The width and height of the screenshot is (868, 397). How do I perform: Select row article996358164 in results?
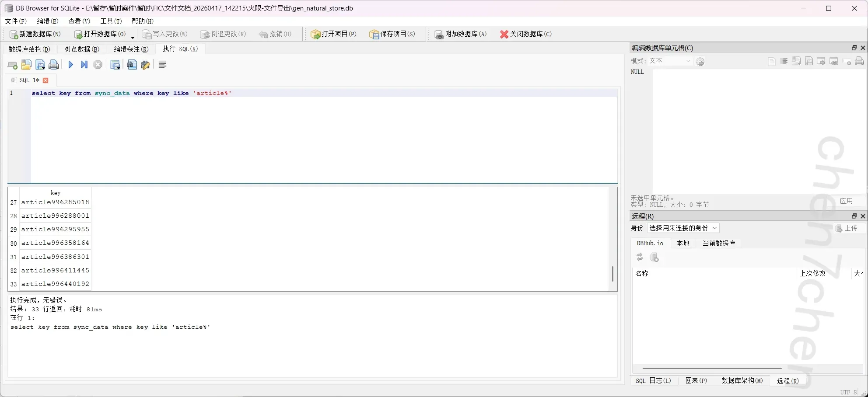coord(55,243)
